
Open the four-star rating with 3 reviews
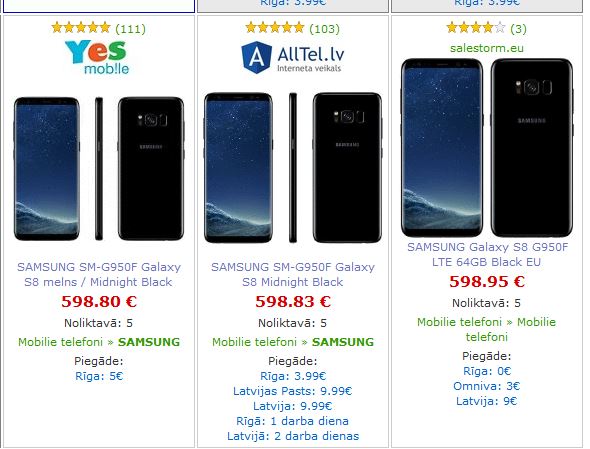[x=487, y=28]
